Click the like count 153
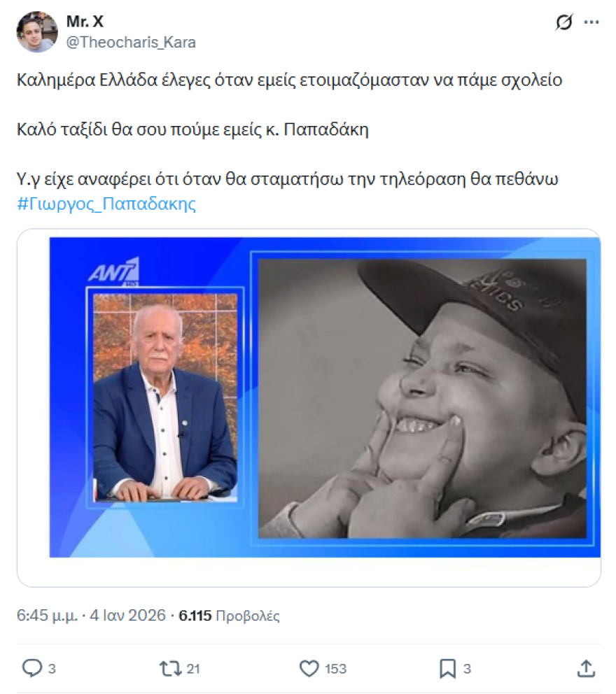 (x=336, y=669)
